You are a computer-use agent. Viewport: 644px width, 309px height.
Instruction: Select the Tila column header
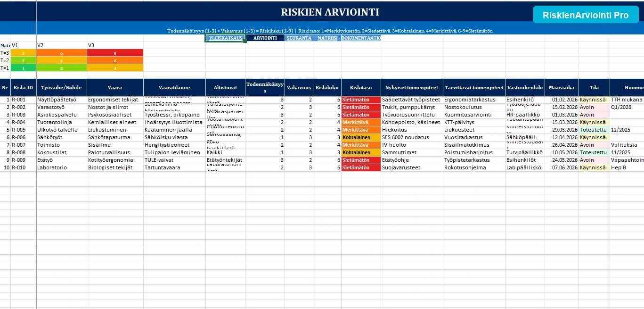coord(594,87)
